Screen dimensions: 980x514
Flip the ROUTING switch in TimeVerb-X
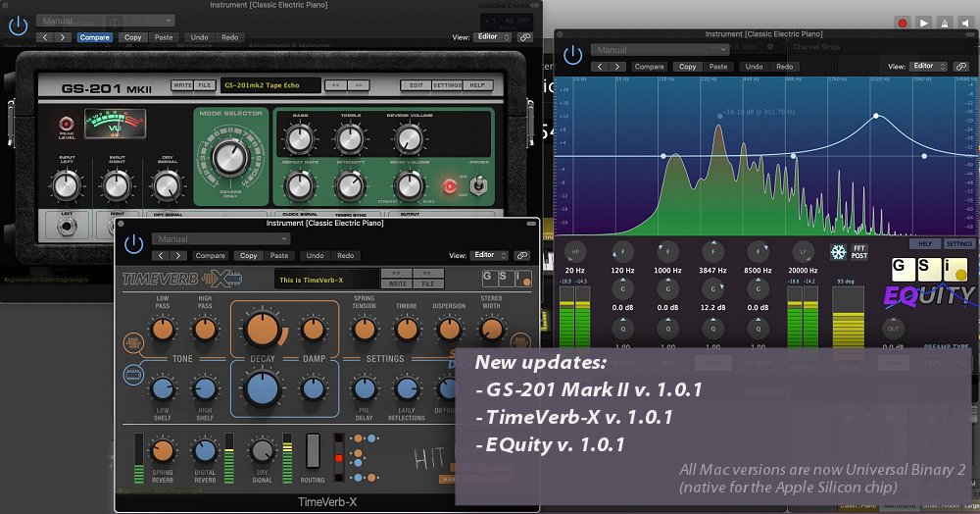click(313, 451)
